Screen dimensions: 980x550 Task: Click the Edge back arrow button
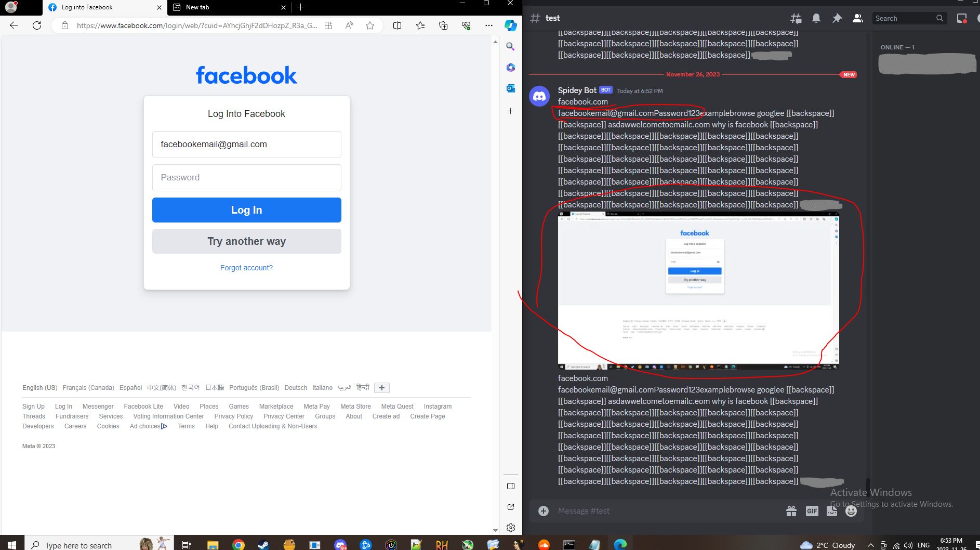(x=14, y=25)
